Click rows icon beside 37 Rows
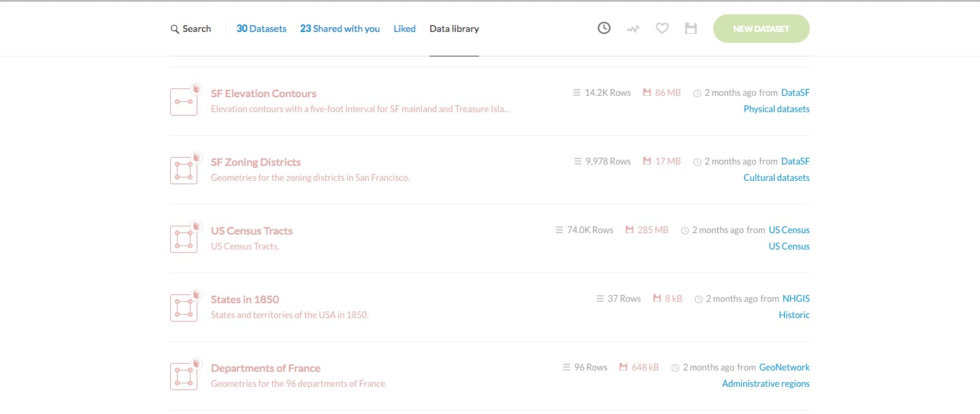This screenshot has height=414, width=980. [600, 298]
